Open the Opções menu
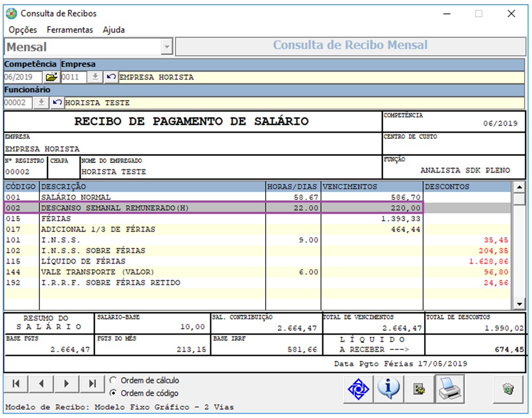 [23, 30]
